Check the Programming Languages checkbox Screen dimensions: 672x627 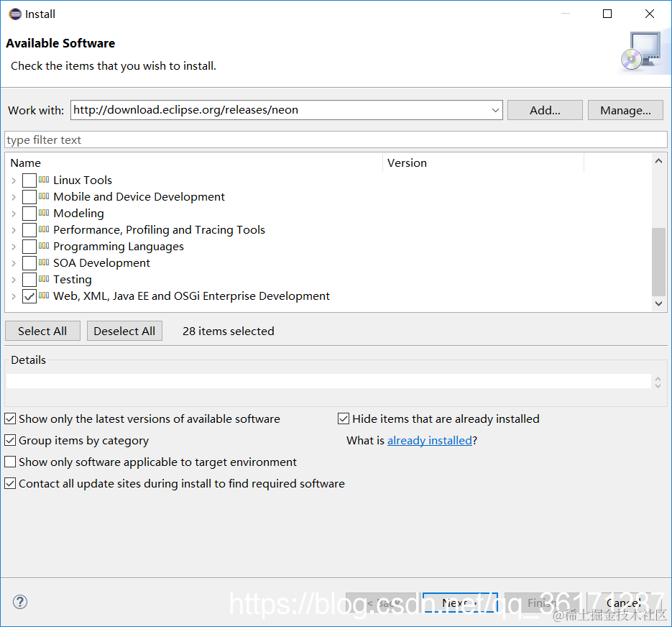tap(29, 247)
